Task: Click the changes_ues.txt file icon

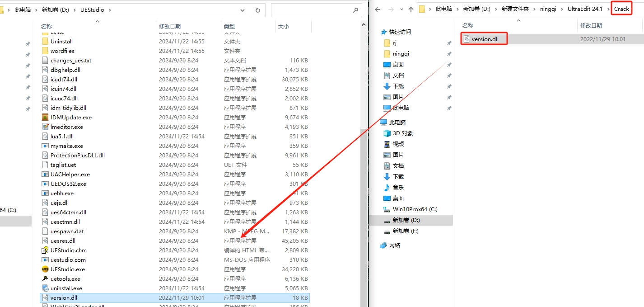Action: pyautogui.click(x=45, y=60)
